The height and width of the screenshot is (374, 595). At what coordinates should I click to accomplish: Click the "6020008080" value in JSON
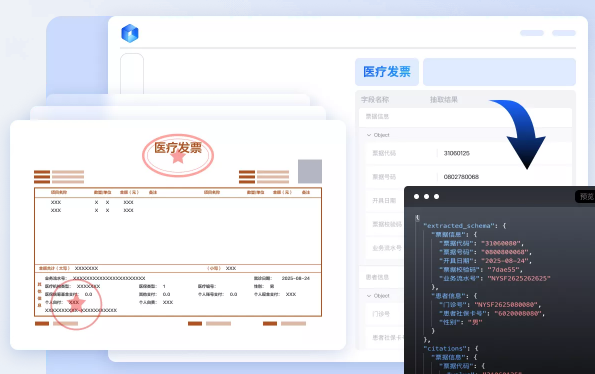(x=518, y=314)
